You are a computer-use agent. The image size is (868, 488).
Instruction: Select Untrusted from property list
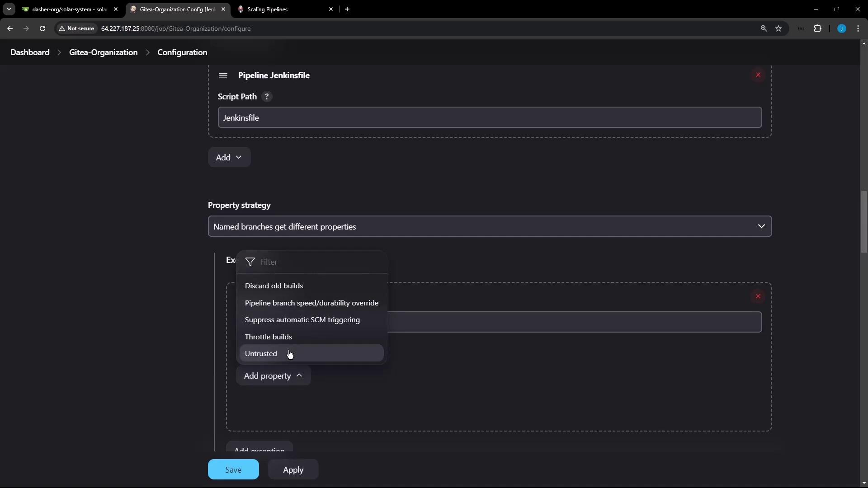[261, 354]
